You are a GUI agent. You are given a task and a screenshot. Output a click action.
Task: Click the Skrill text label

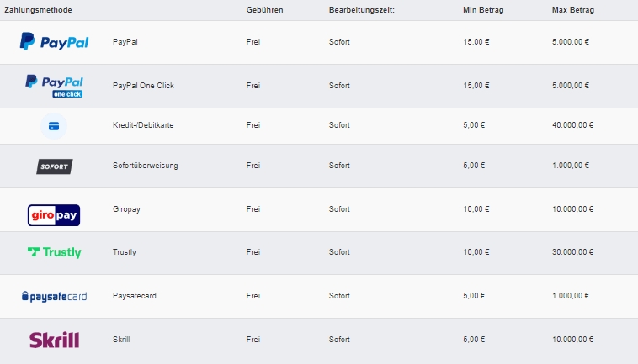(121, 340)
